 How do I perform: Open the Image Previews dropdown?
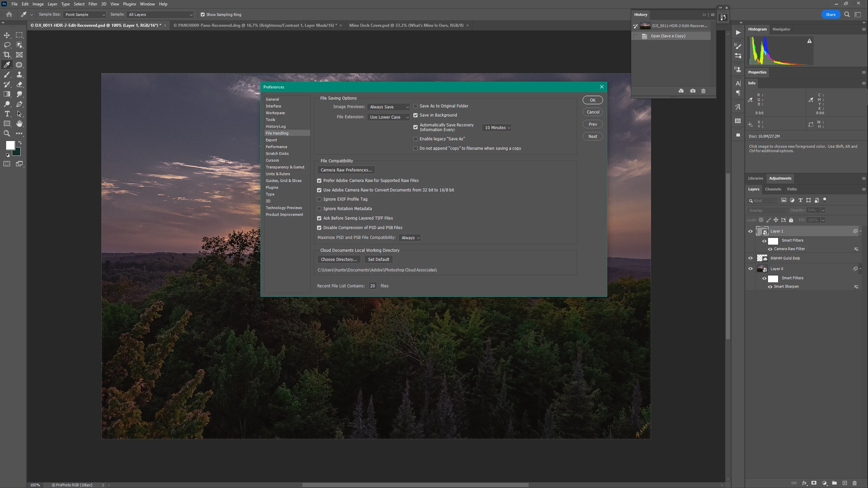click(389, 107)
